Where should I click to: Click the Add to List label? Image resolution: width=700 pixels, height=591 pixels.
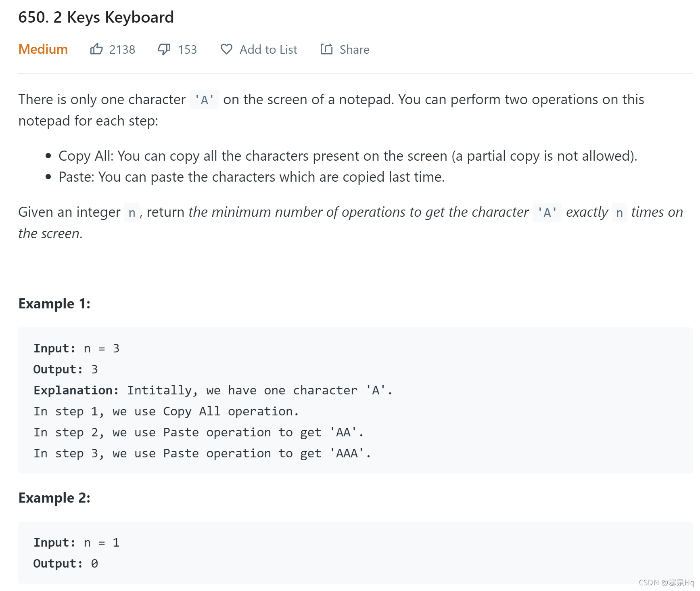pyautogui.click(x=268, y=50)
